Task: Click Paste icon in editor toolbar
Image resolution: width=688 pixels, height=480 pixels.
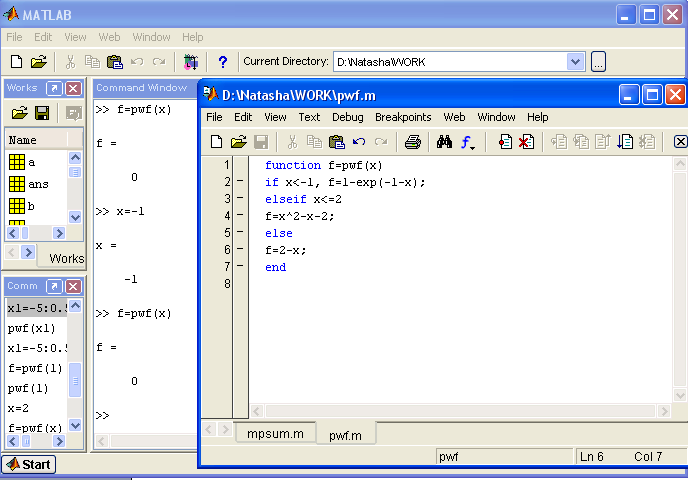Action: 337,142
